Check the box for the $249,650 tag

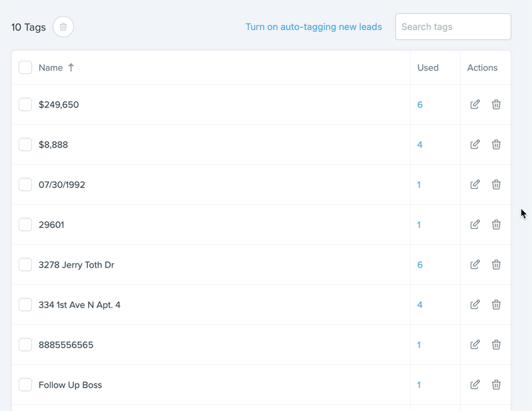(x=25, y=105)
